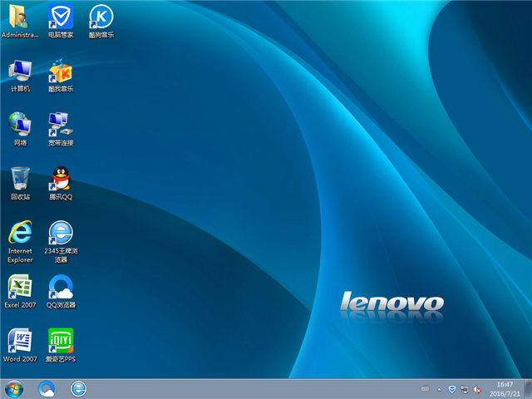Screen dimensions: 532x399
Task: Select the 回收站 recycle bin icon
Action: (20, 179)
